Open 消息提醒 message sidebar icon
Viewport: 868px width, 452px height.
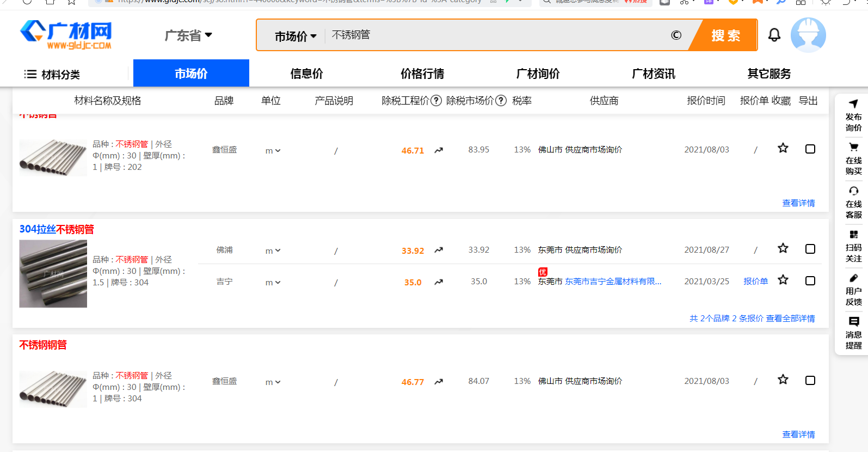click(x=853, y=321)
